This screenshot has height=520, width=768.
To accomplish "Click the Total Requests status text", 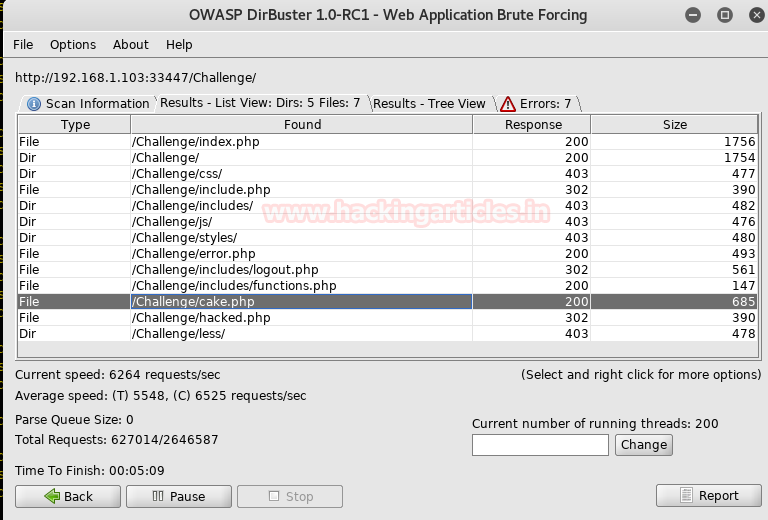I will click(117, 440).
